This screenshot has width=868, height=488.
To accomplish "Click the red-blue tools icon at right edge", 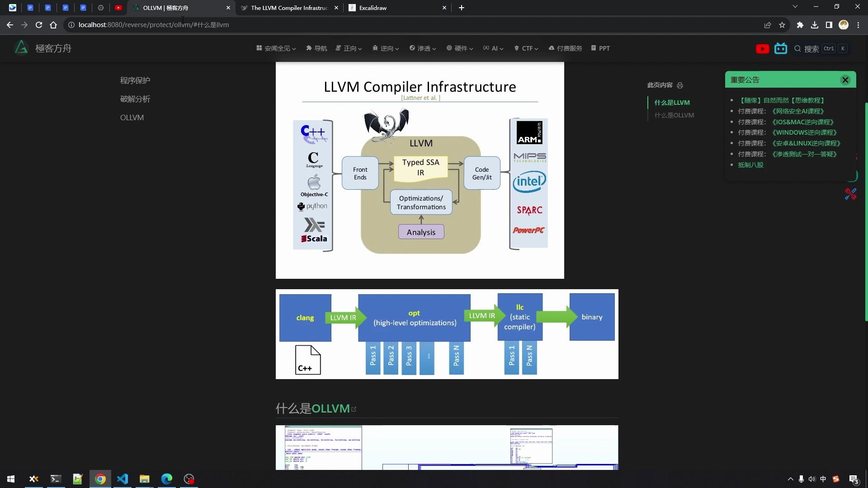I will pos(850,194).
